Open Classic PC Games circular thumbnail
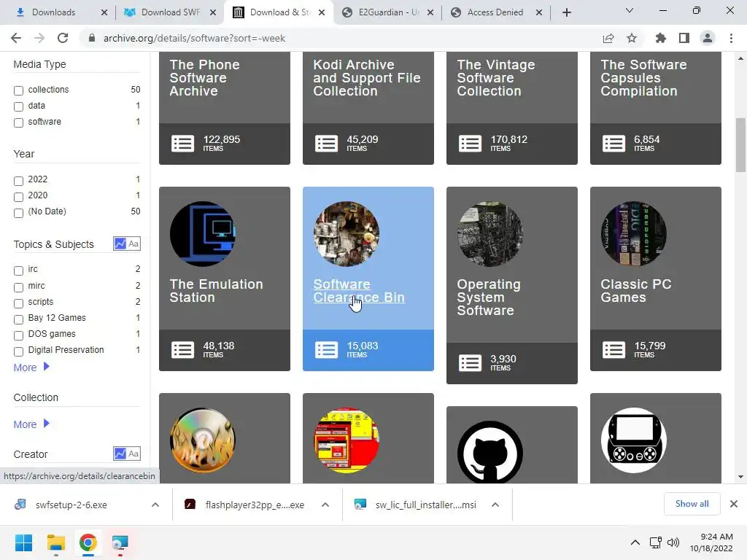Image resolution: width=747 pixels, height=560 pixels. [x=634, y=234]
